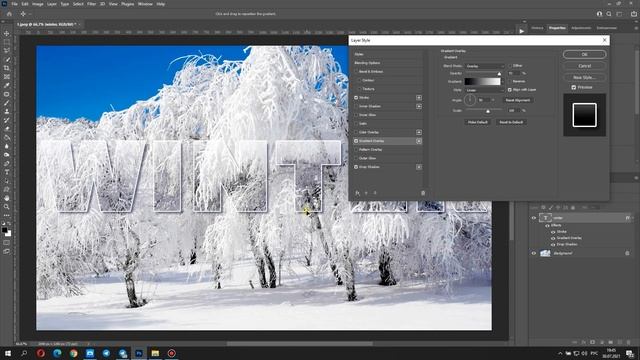Switch to the History panel tab
Image resolution: width=640 pixels, height=360 pixels.
(537, 28)
